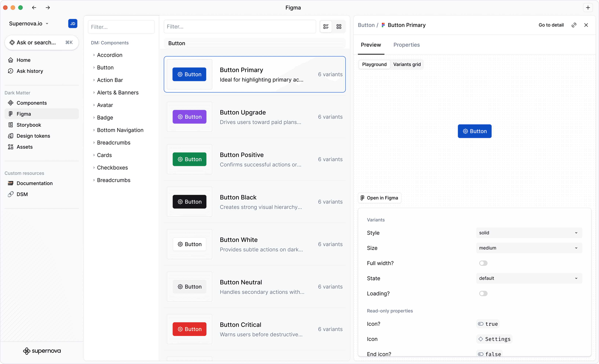Screen dimensions: 599x364
Task: Select the Button Black row title
Action: click(x=238, y=197)
